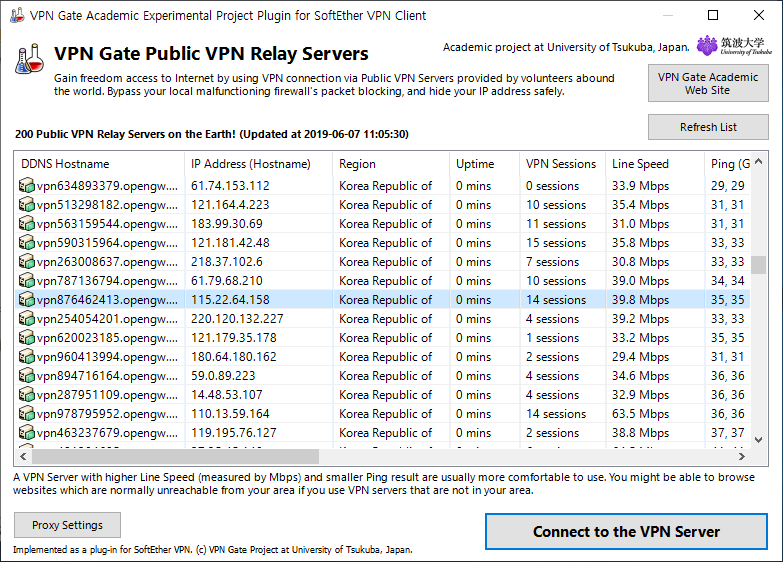
Task: Select host vpn634893379.opengw
Action: point(107,186)
